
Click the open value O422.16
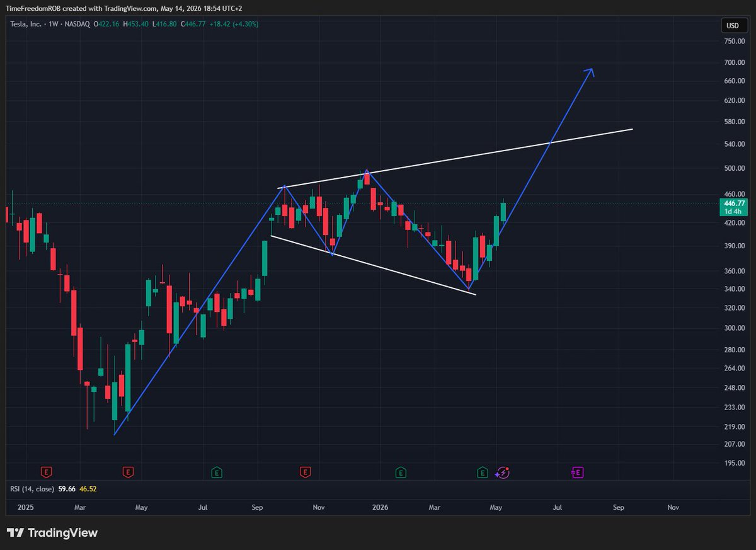click(x=106, y=24)
